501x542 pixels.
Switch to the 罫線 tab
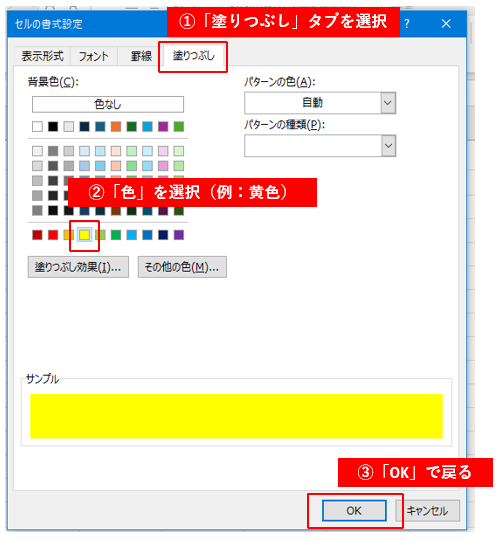pos(141,56)
